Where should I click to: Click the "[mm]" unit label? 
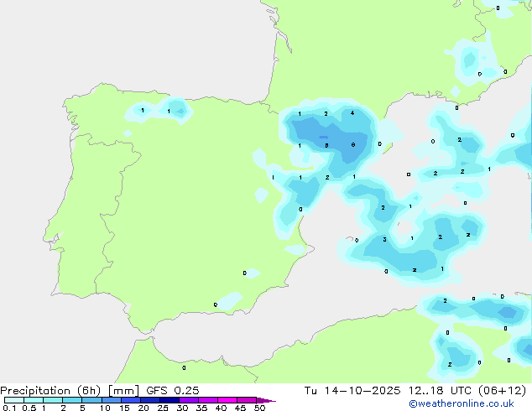click(x=123, y=391)
